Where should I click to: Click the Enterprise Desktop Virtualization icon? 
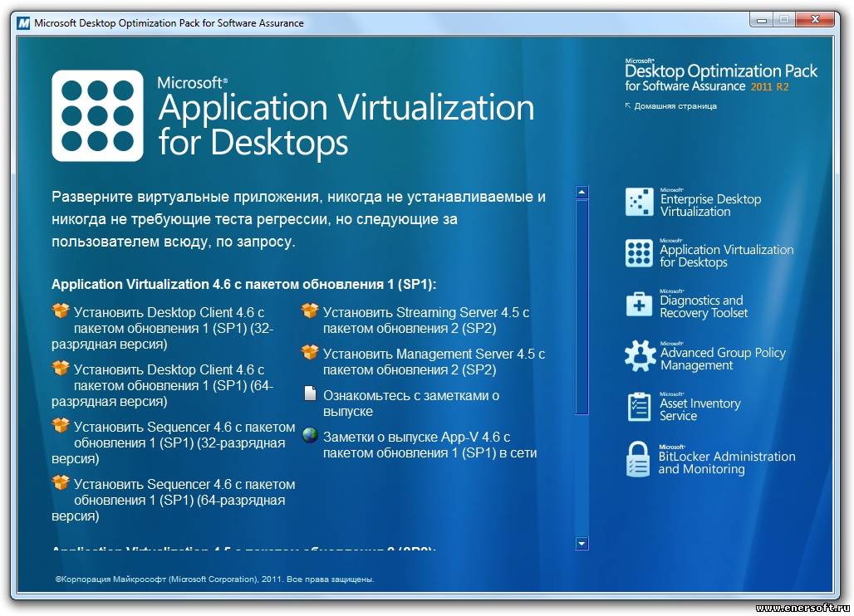[x=639, y=203]
